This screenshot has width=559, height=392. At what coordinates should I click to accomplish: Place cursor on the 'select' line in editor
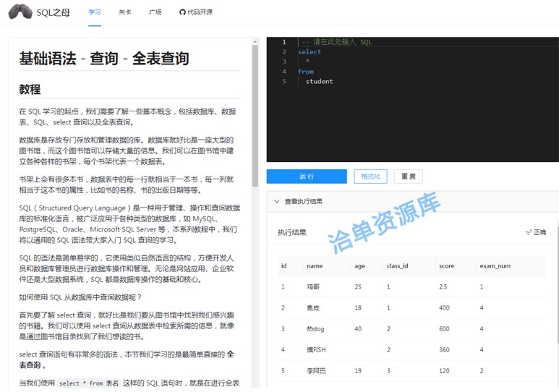coord(309,52)
